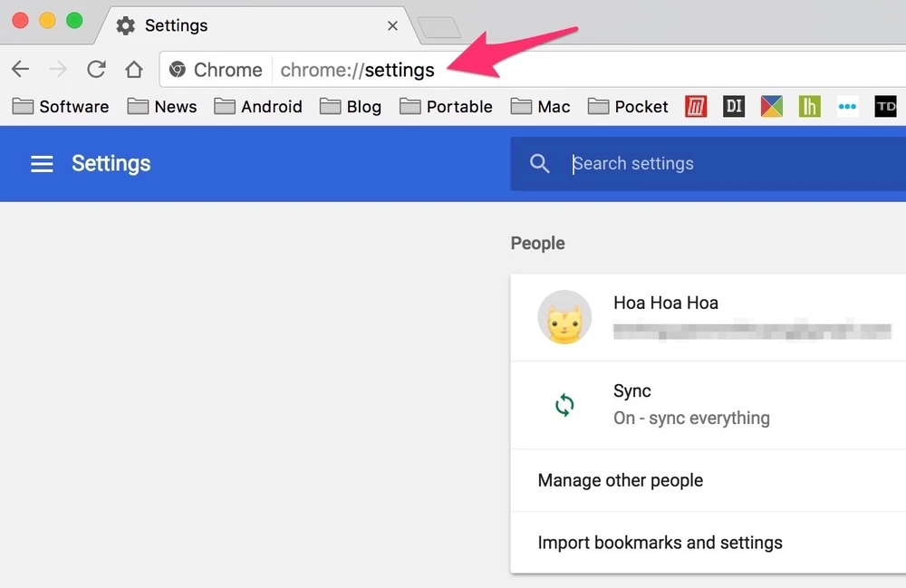Image resolution: width=906 pixels, height=588 pixels.
Task: Select Import bookmarks and settings
Action: [660, 543]
